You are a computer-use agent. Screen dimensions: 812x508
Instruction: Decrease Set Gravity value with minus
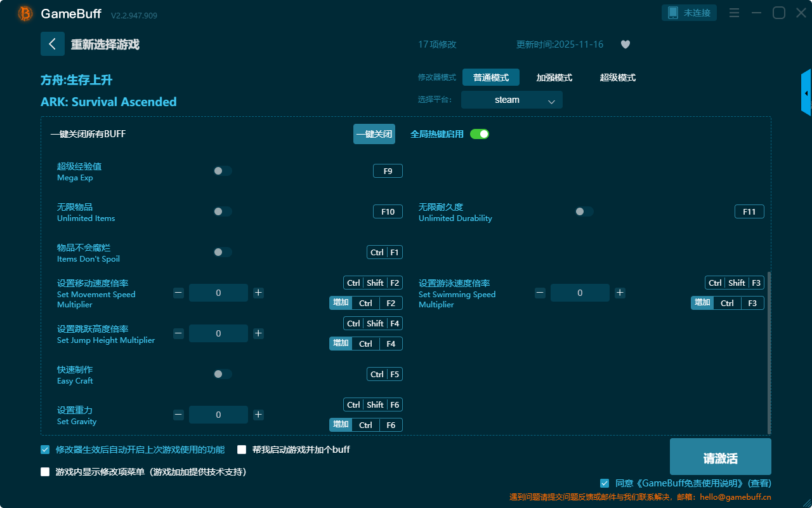[x=179, y=415]
